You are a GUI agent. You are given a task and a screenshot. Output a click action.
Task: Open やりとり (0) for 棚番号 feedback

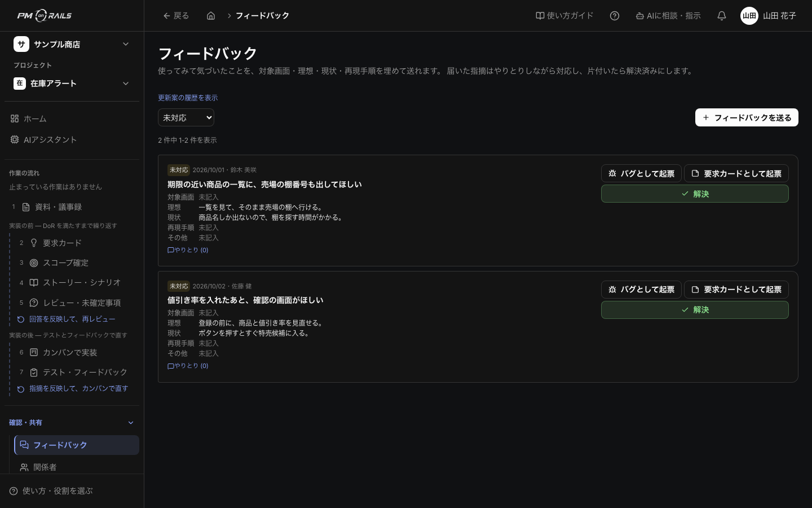[188, 250]
